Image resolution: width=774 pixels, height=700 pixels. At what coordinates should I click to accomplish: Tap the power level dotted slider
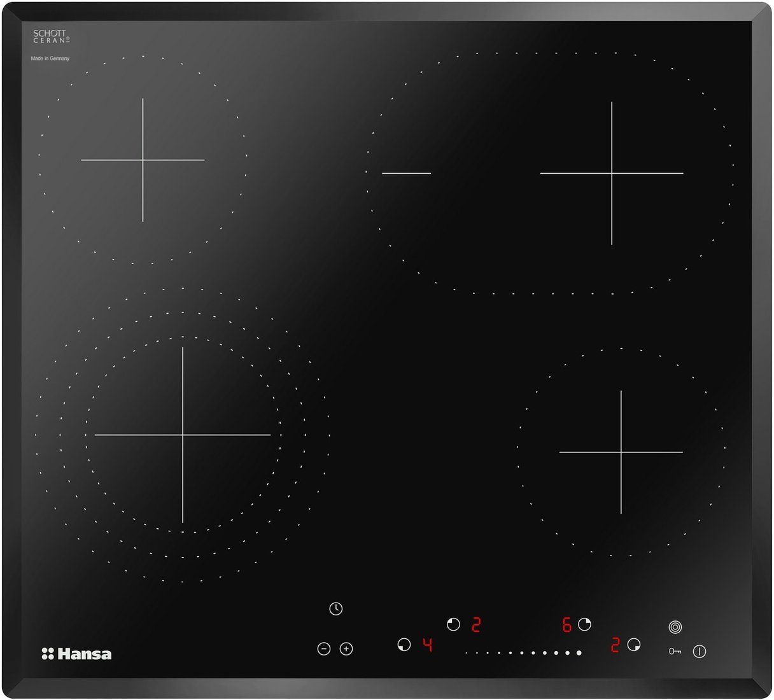pos(523,652)
